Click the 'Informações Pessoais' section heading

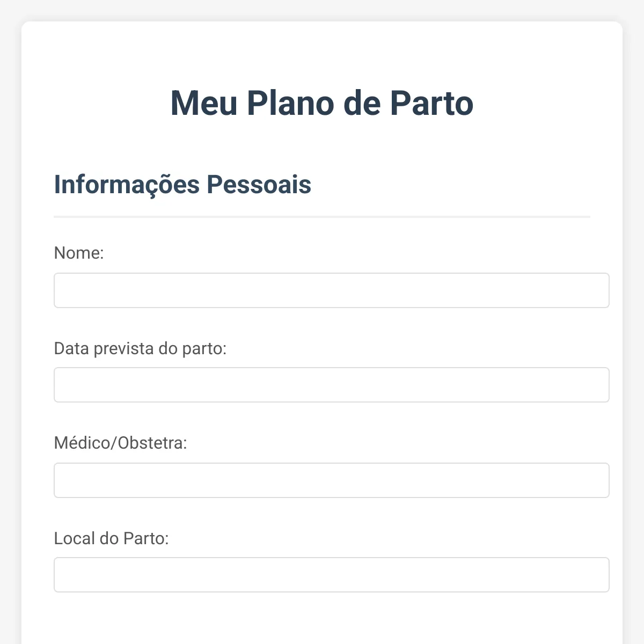pyautogui.click(x=182, y=185)
